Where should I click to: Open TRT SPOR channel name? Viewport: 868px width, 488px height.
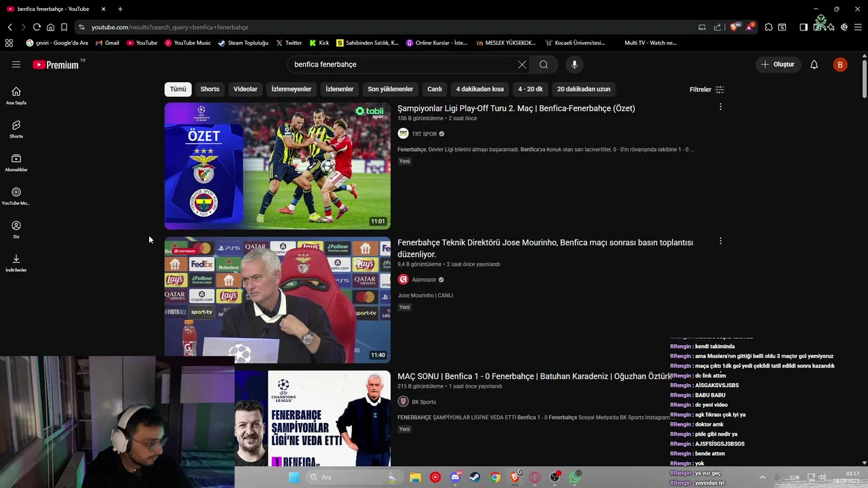pos(425,134)
